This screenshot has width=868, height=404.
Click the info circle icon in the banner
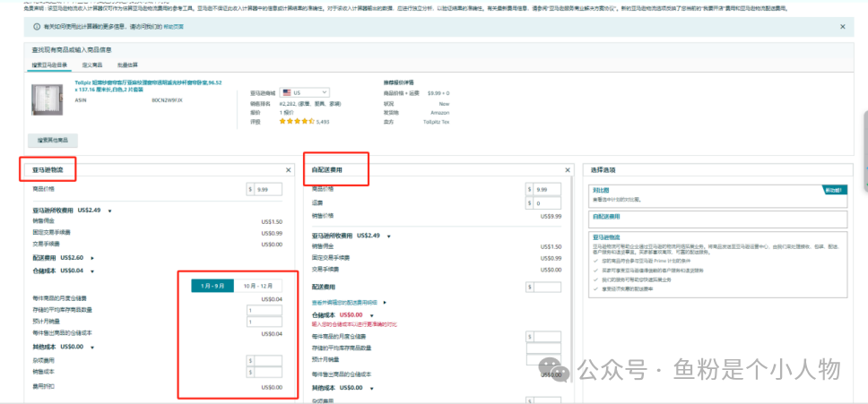tap(37, 27)
